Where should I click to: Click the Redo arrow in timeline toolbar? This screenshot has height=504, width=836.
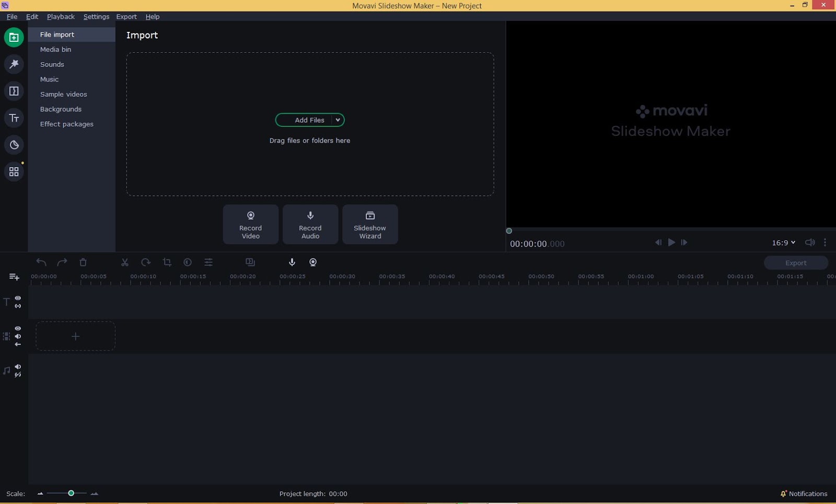click(62, 262)
